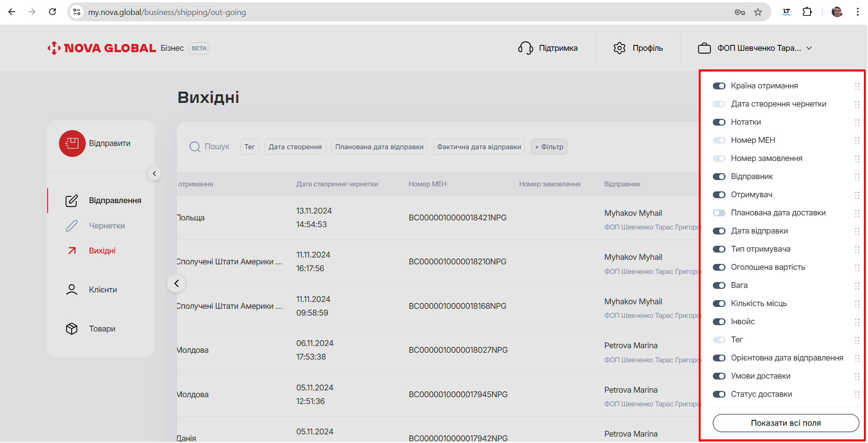Toggle off the Країна отримання column
Screen dimensions: 868x443
(719, 86)
